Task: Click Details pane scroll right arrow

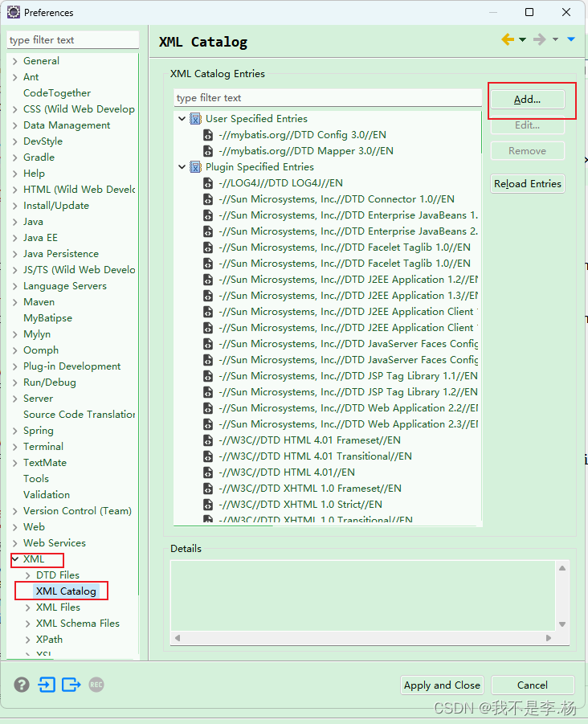Action: (549, 638)
